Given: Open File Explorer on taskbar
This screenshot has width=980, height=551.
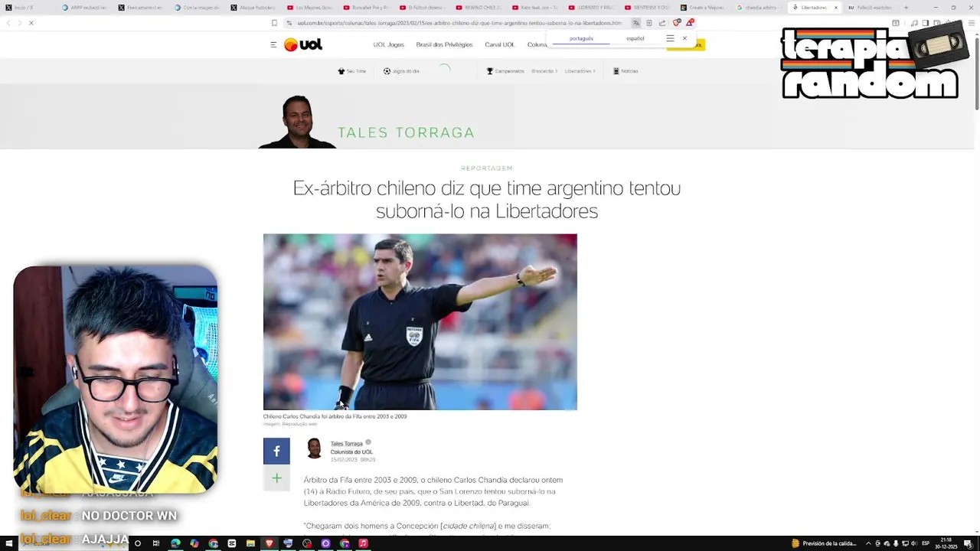Looking at the screenshot, I should pos(250,543).
